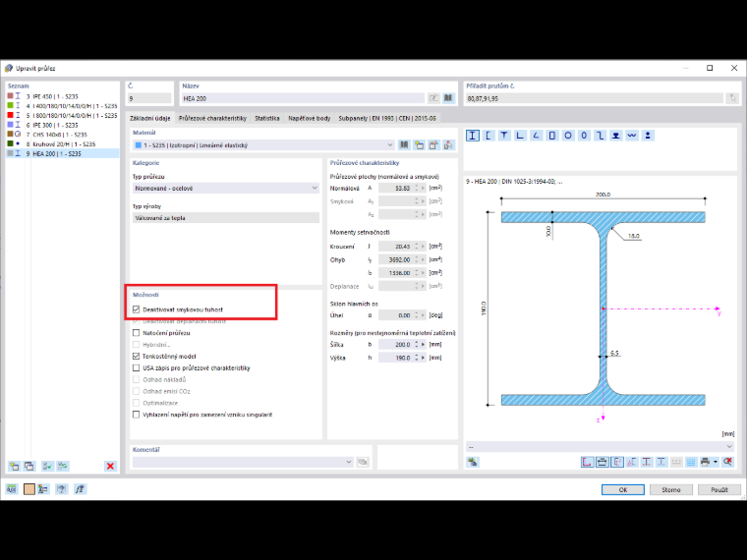
Task: Enable Natočení průřezu checkbox
Action: (137, 333)
